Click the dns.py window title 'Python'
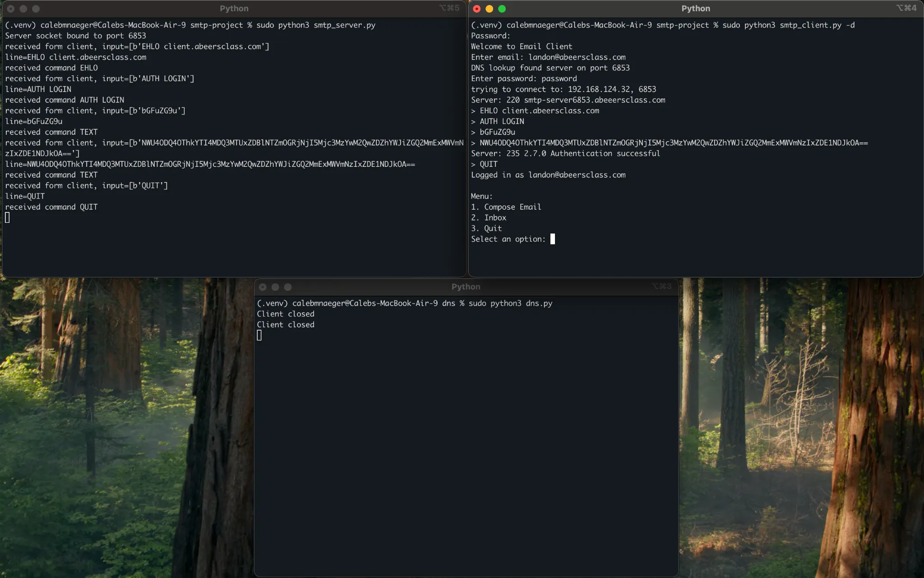Viewport: 924px width, 578px height. (466, 287)
